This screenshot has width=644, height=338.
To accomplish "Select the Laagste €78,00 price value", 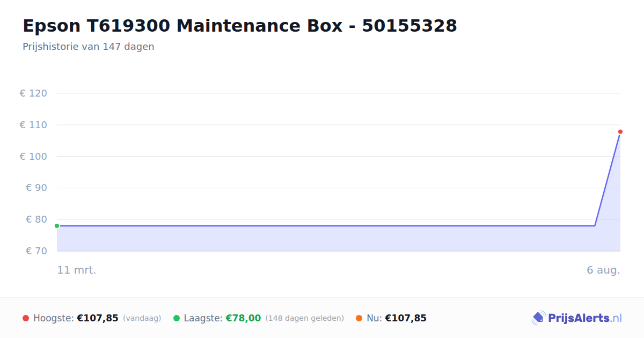I will point(243,318).
